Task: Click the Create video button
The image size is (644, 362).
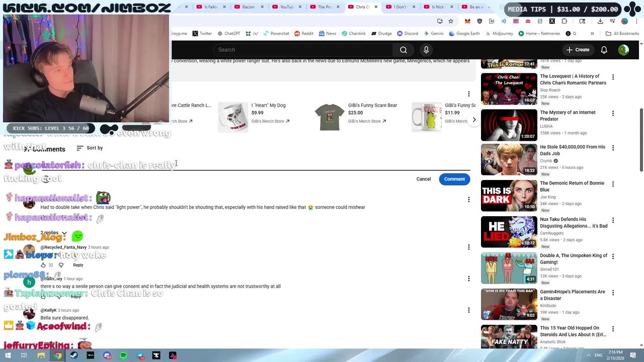Action: 578,50
